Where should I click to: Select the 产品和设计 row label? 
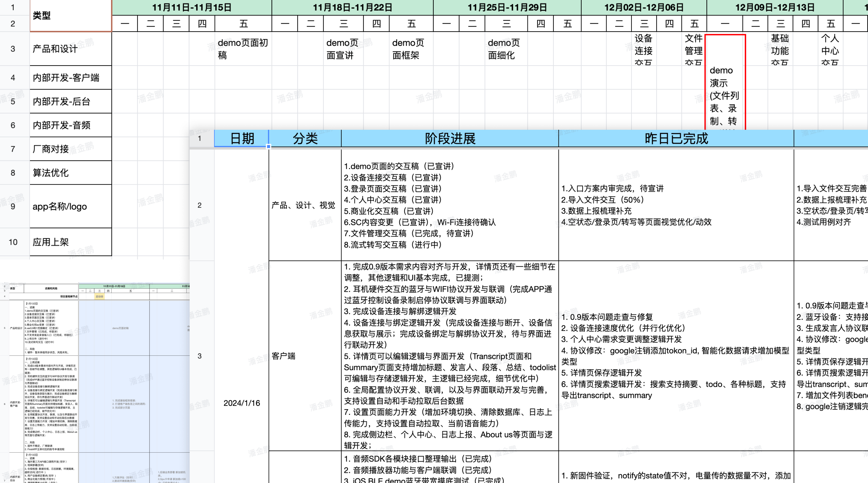pyautogui.click(x=71, y=49)
